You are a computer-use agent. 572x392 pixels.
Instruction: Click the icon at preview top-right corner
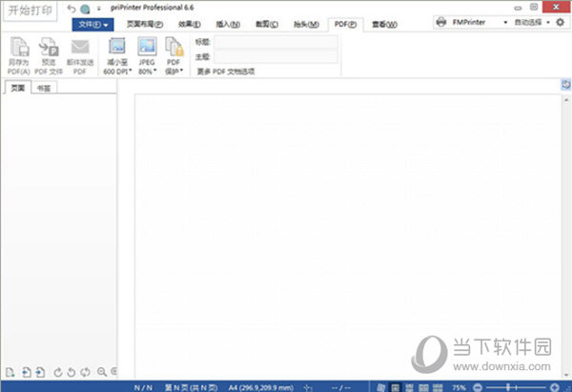click(565, 84)
